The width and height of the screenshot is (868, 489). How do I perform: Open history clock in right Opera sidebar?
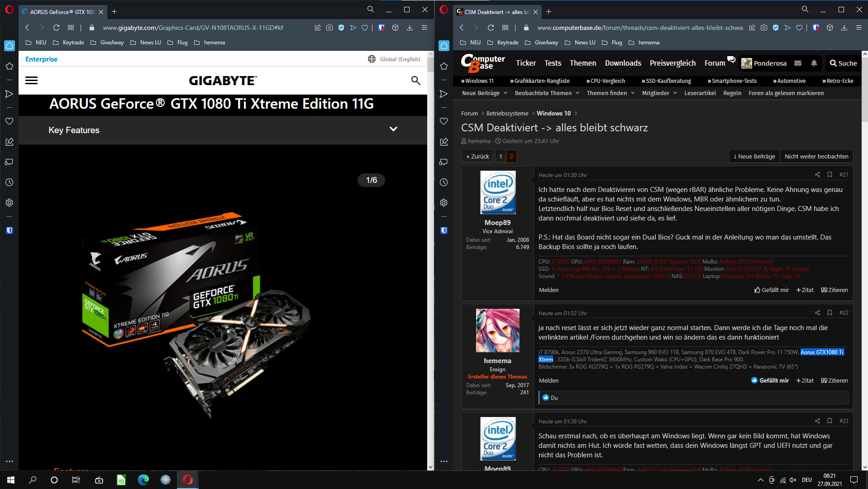(444, 182)
